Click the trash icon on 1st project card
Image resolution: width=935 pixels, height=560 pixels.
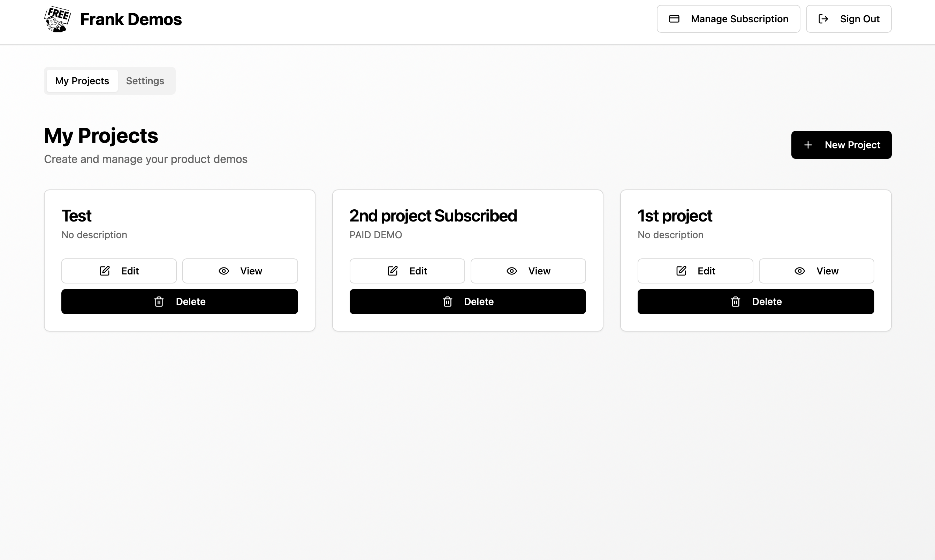[736, 302]
